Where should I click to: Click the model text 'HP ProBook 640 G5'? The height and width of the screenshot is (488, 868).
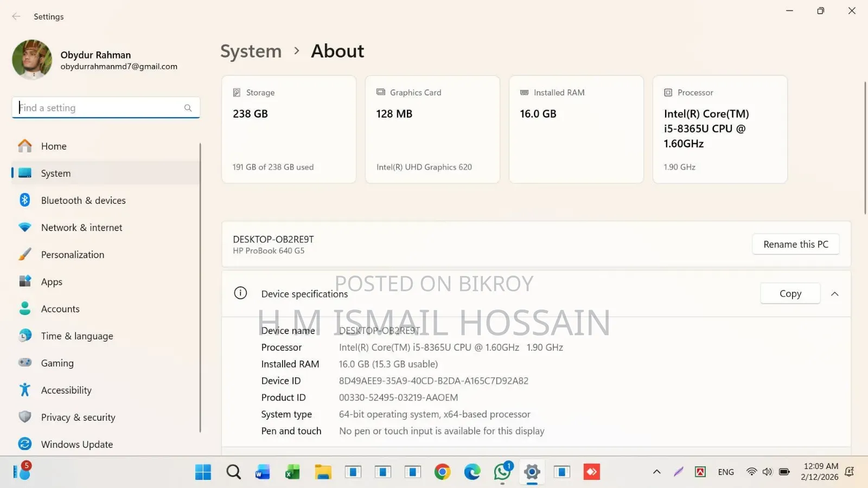(269, 251)
